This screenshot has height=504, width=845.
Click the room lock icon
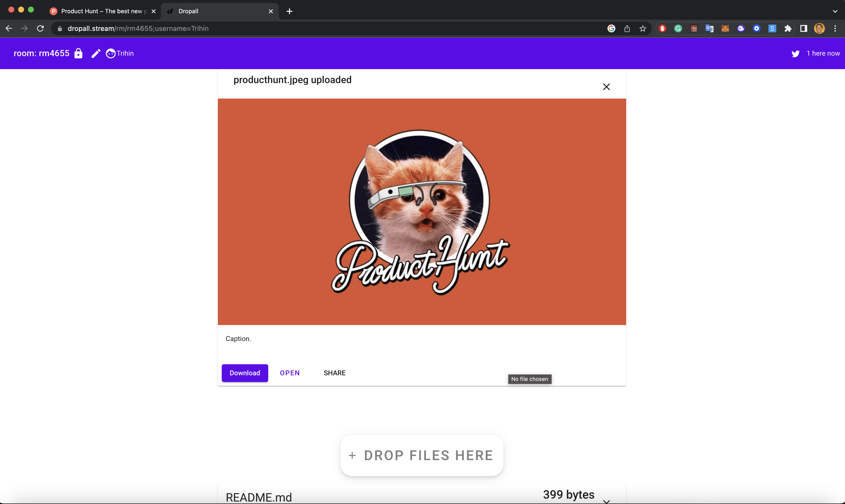click(x=78, y=53)
